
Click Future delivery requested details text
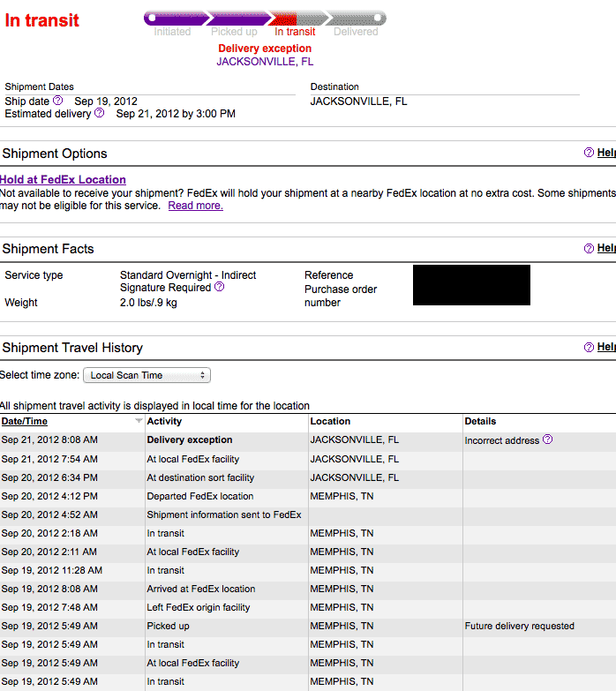pos(520,626)
